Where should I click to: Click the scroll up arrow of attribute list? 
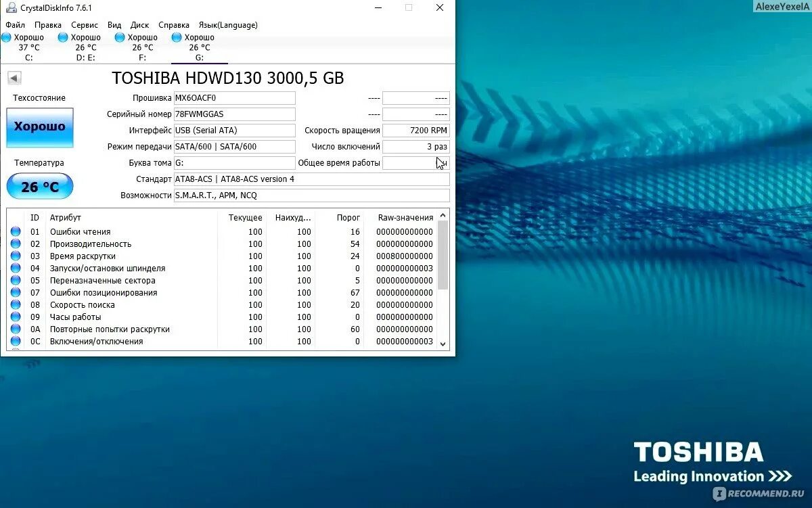[443, 216]
